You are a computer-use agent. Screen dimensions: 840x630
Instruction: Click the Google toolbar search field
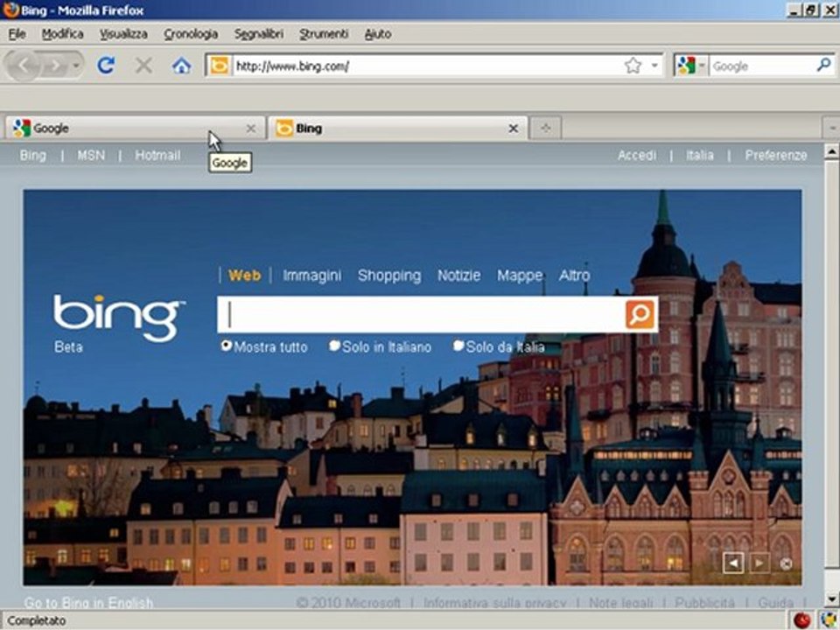[762, 66]
